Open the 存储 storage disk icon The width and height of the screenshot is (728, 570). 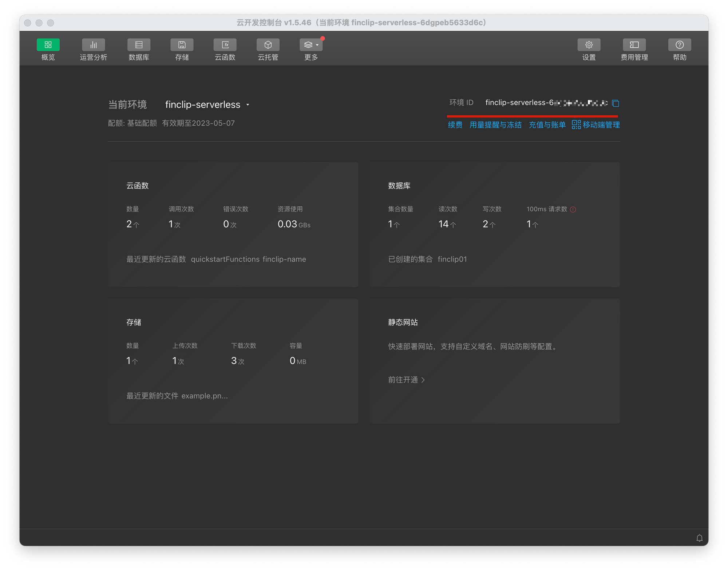[x=182, y=45]
